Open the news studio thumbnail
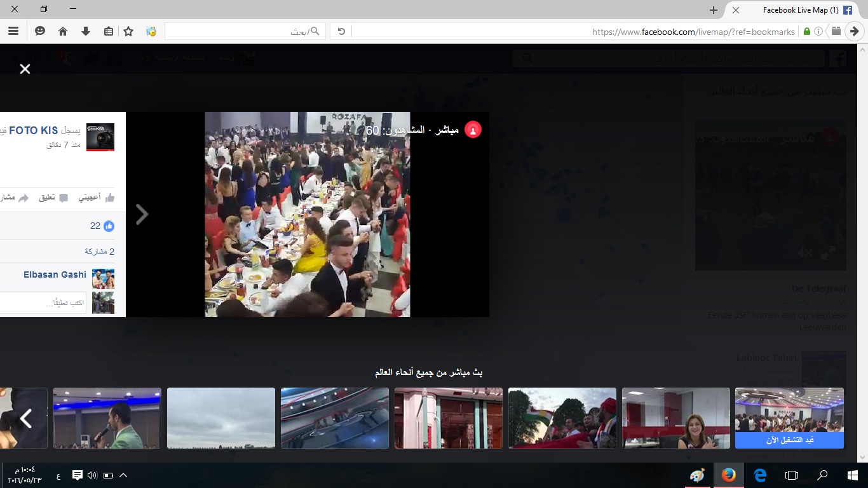 335,418
